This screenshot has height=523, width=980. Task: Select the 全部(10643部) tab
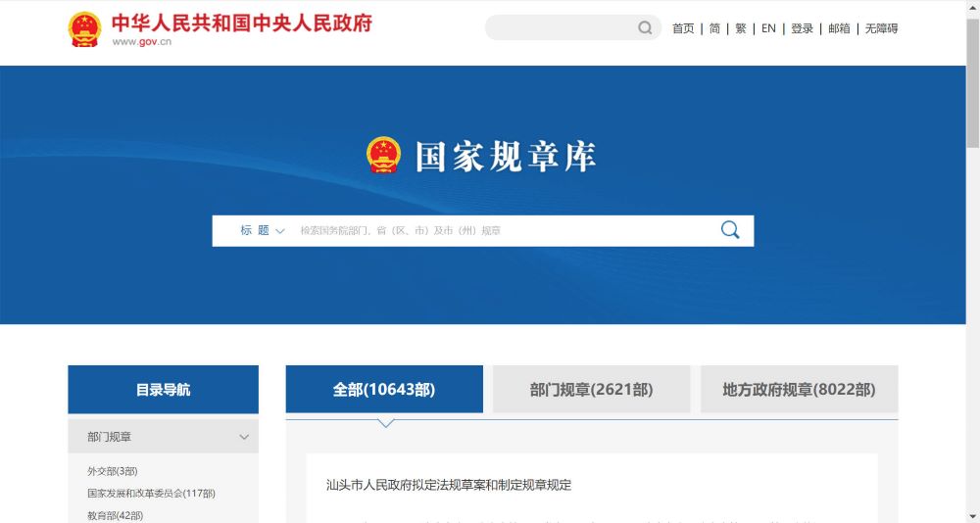coord(384,389)
